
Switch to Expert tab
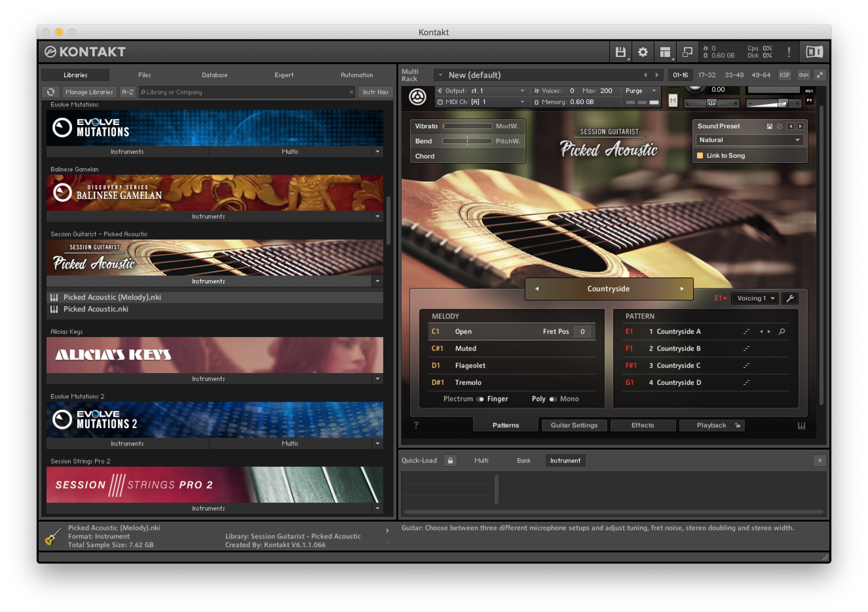[284, 75]
